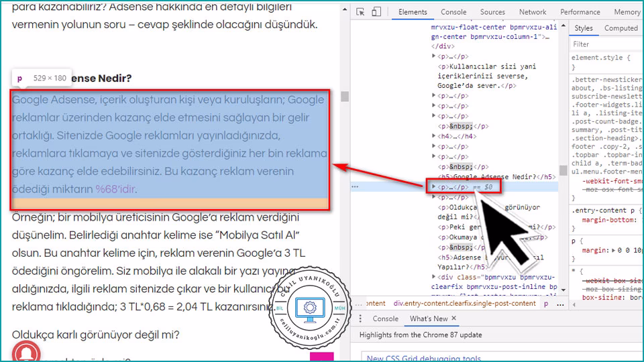Click the -webkit-font-smoothing property line
The image size is (644, 362).
(612, 181)
